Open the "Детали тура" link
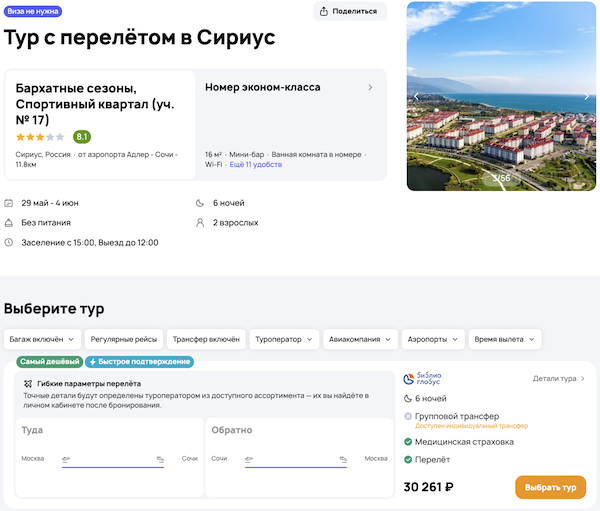The width and height of the screenshot is (600, 511). coord(558,379)
